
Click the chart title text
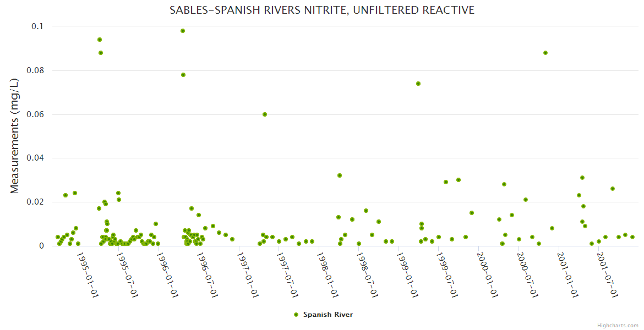[322, 10]
